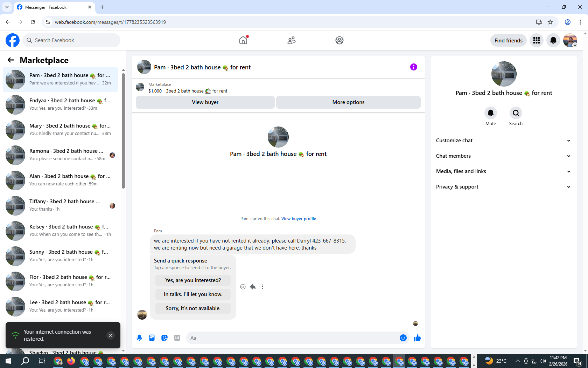Image resolution: width=588 pixels, height=368 pixels.
Task: Reload the page in browser
Action: click(x=33, y=22)
